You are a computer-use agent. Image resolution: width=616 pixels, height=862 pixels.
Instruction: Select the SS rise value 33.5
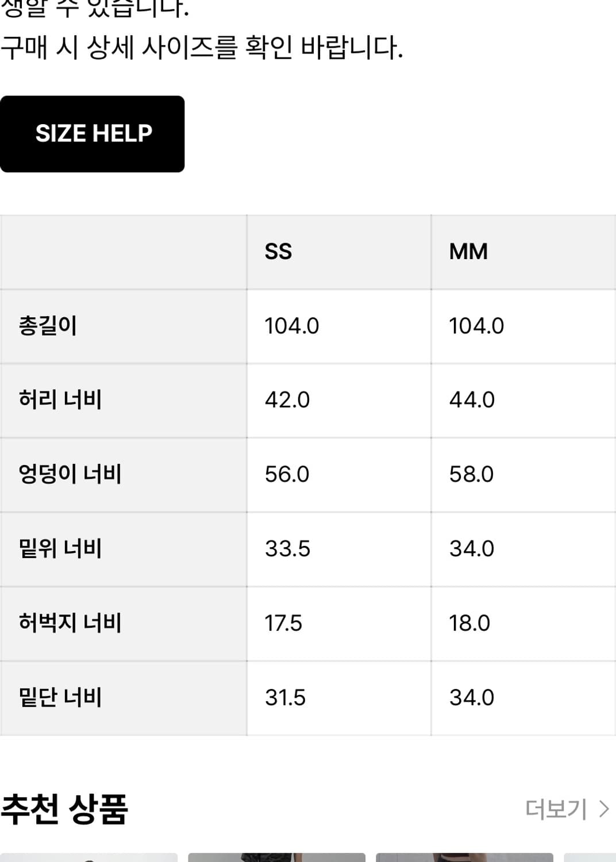pyautogui.click(x=287, y=549)
